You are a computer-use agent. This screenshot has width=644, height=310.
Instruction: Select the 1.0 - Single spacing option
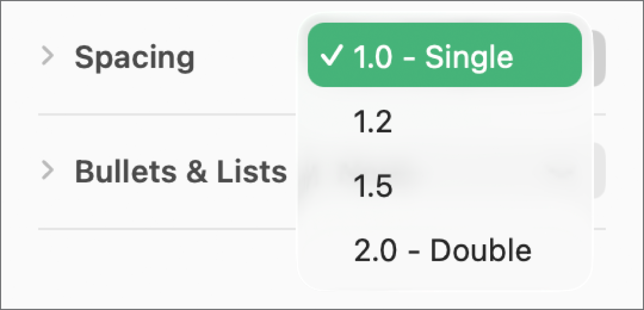444,55
